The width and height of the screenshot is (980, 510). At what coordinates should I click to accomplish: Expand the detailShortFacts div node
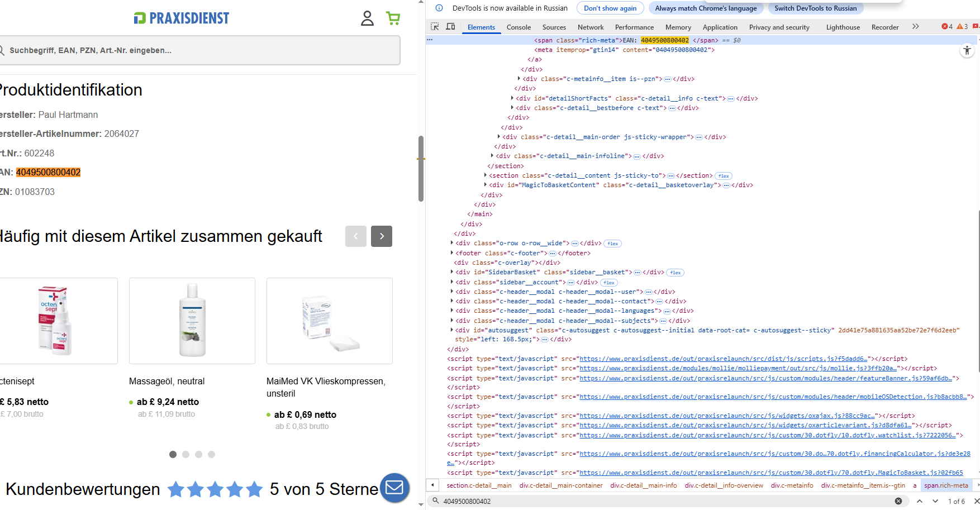[x=512, y=98]
